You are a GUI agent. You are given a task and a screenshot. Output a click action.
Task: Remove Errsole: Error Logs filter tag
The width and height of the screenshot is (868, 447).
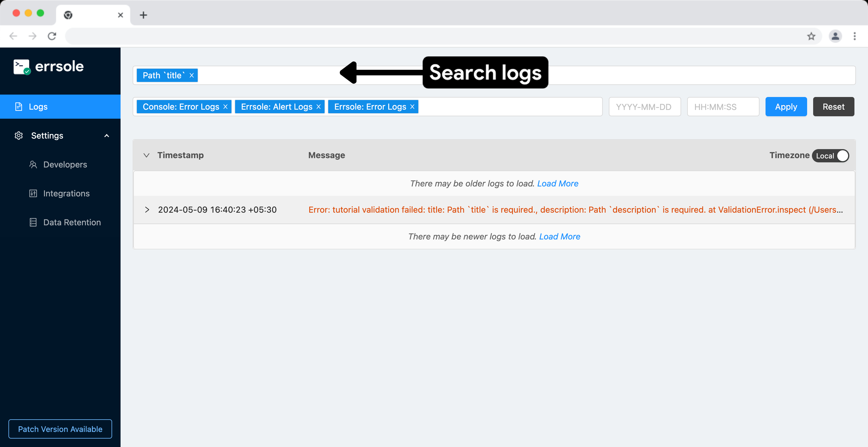coord(412,107)
